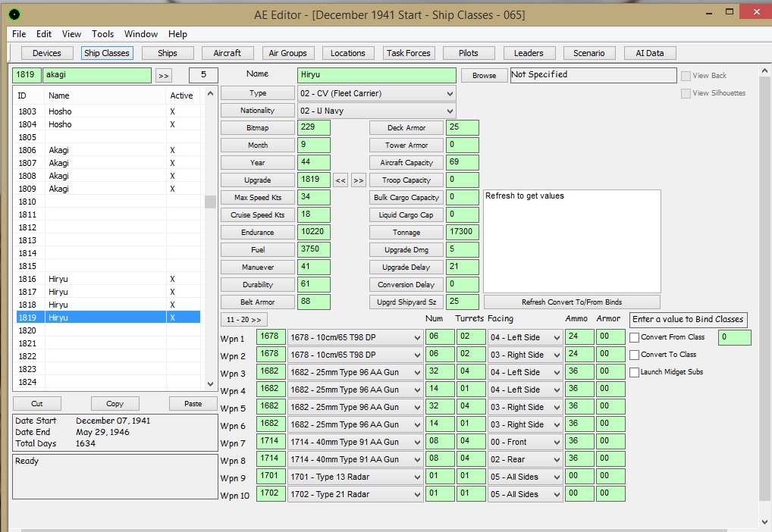This screenshot has width=772, height=532.
Task: Click the search forward '>>' button beside akagi
Action: [x=163, y=76]
